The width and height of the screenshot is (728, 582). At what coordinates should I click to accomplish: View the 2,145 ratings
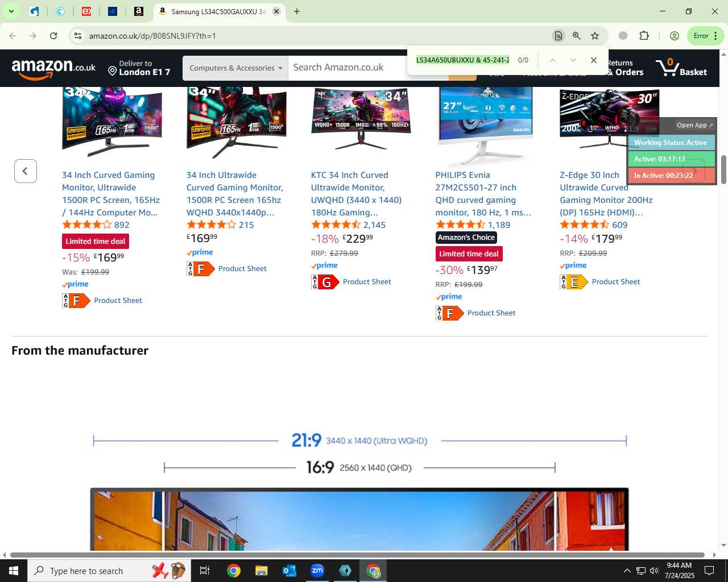[x=374, y=225]
